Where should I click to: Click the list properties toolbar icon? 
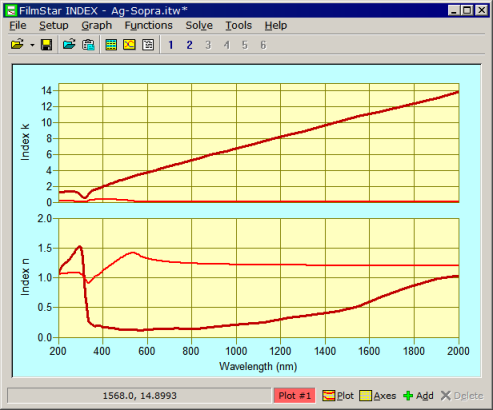click(x=148, y=44)
